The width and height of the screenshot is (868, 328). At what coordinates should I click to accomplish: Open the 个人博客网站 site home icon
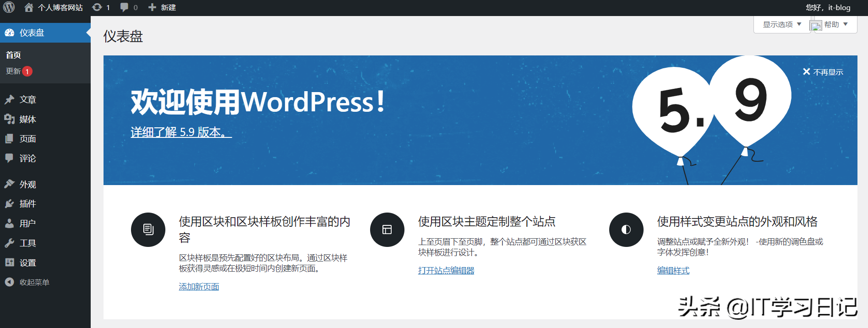(x=29, y=7)
